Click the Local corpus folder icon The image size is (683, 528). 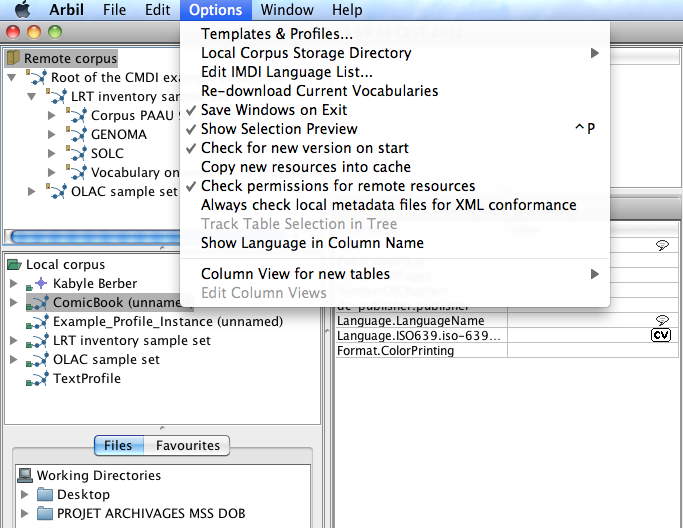click(14, 264)
